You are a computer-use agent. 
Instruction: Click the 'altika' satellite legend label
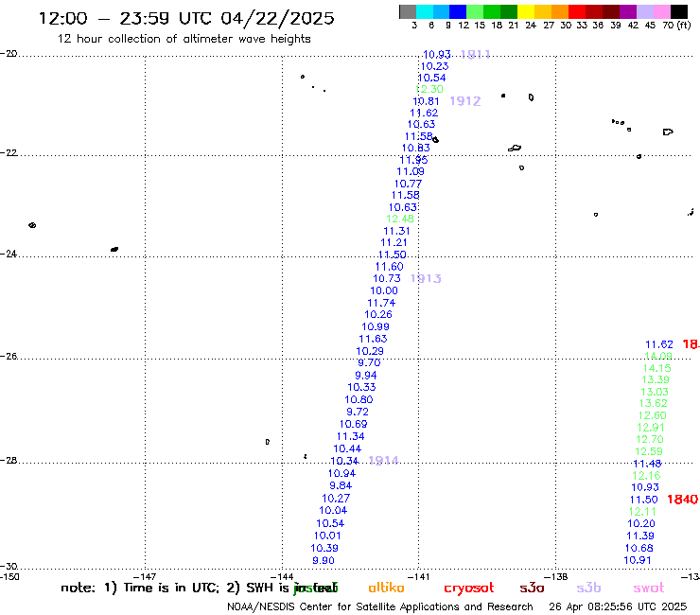point(386,588)
